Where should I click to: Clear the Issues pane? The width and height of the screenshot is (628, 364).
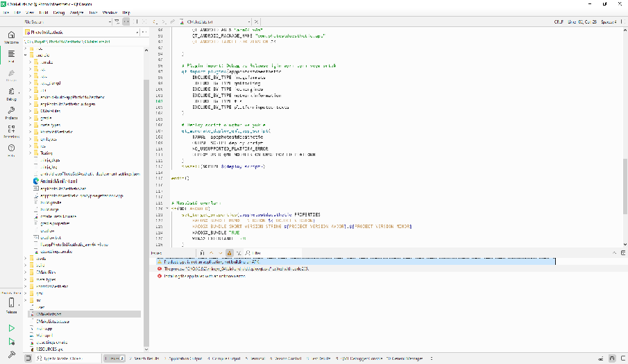pos(202,253)
